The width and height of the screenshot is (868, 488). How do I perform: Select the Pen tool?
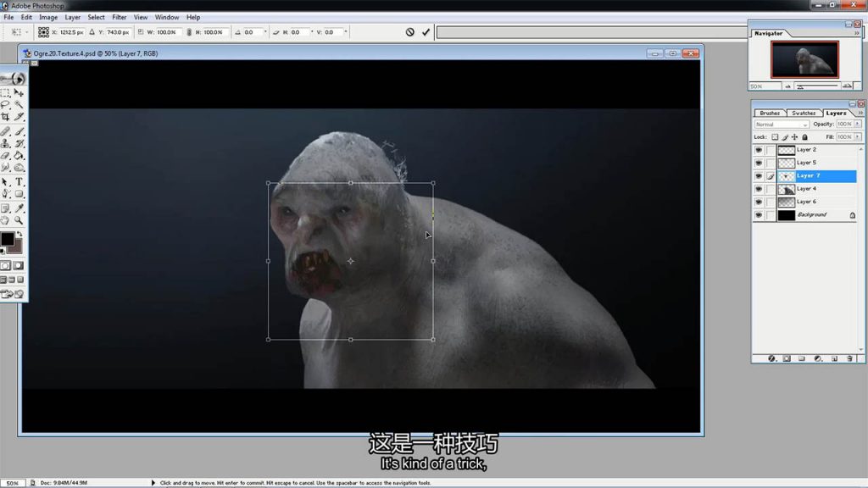tap(6, 194)
